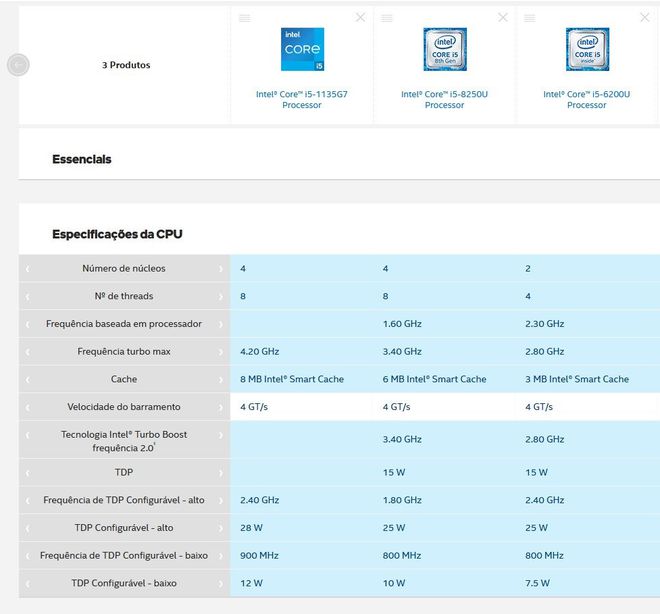Image resolution: width=660 pixels, height=614 pixels.
Task: Select the TDP Configurável - alto label
Action: 124,528
